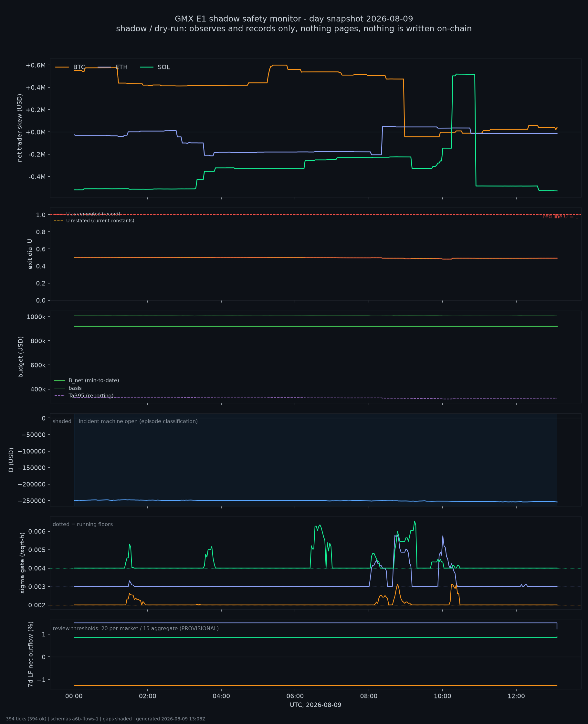Click the 'U restated (current constants)' legend text

pos(100,220)
